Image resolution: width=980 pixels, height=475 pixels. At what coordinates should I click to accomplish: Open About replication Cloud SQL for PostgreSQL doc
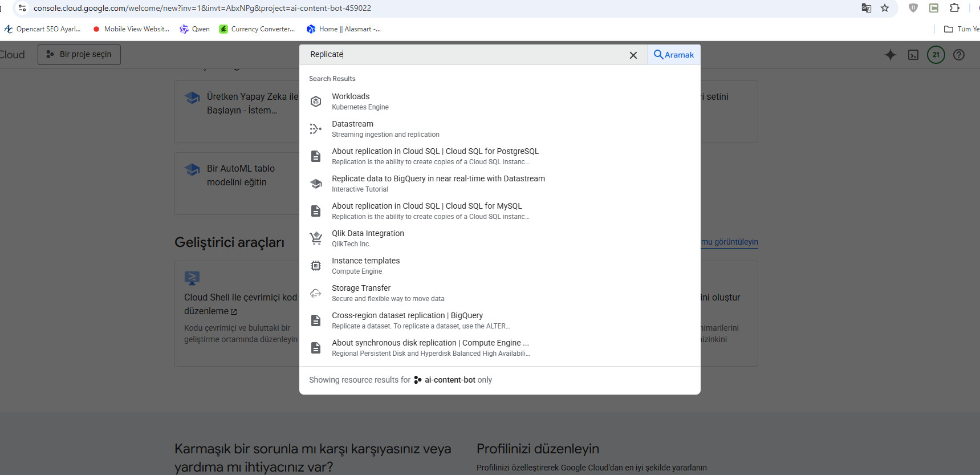(499, 156)
